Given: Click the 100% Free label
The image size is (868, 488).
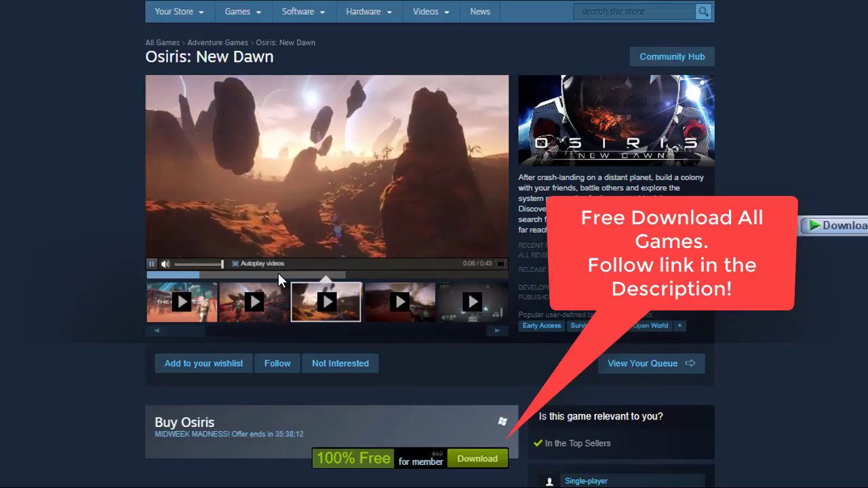Looking at the screenshot, I should click(353, 458).
